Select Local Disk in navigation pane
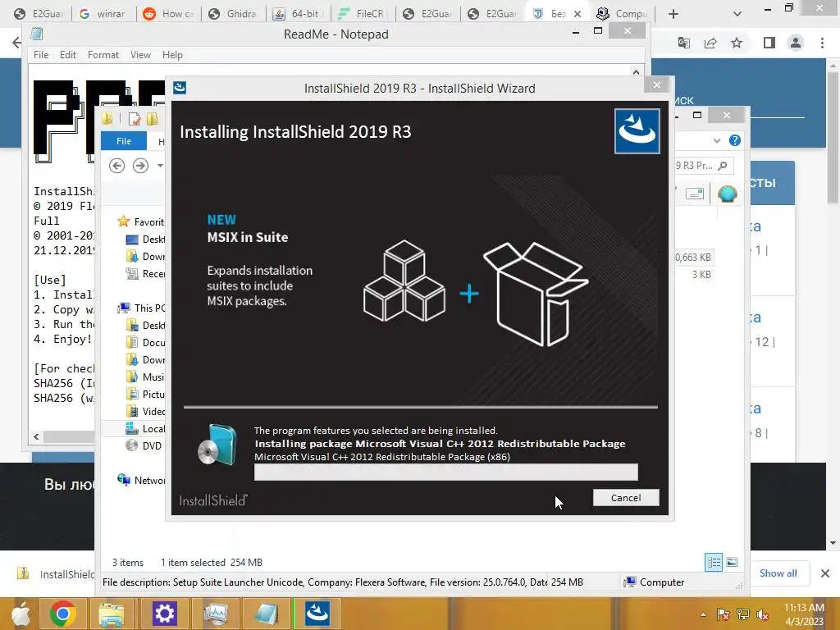840x630 pixels. point(144,428)
